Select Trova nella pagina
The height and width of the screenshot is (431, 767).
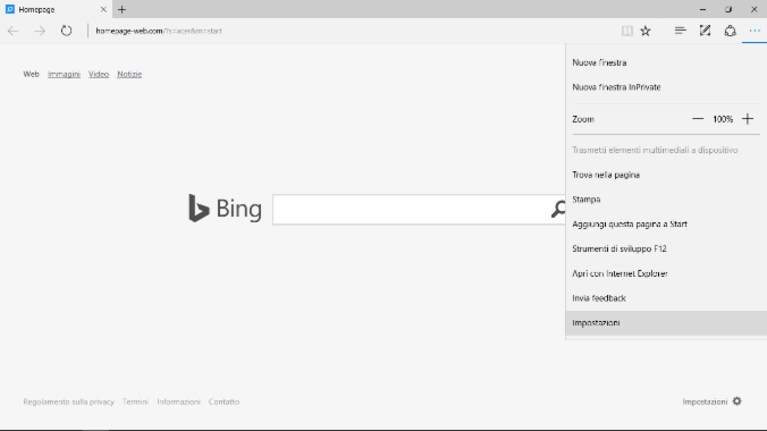[666, 175]
